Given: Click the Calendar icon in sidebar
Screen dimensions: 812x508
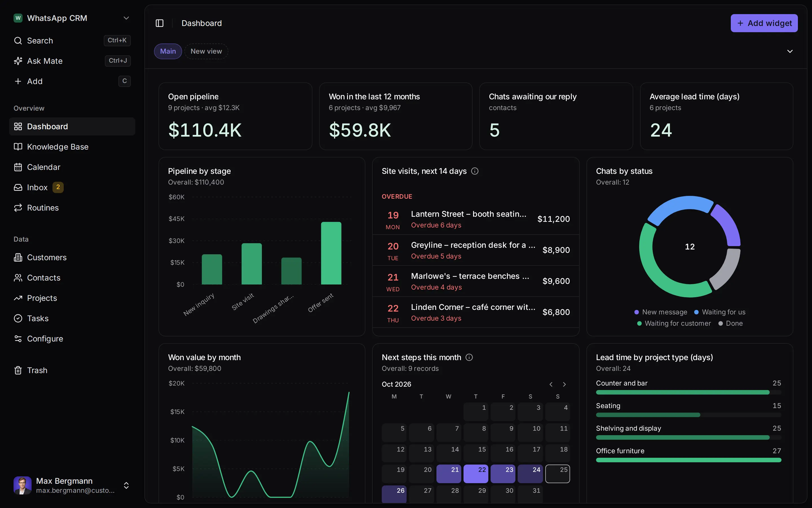Looking at the screenshot, I should point(18,167).
